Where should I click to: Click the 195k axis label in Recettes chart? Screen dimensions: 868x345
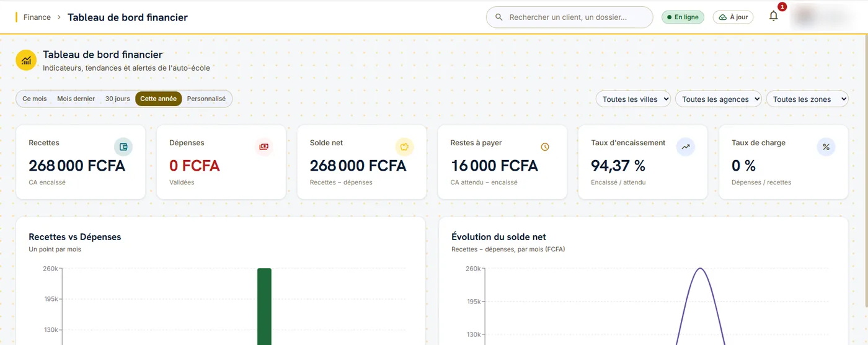(50, 299)
